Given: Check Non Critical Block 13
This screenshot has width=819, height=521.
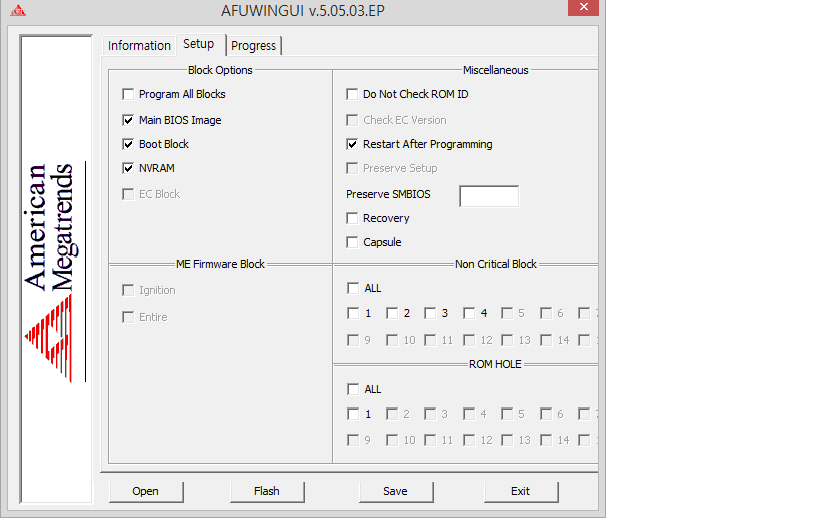Looking at the screenshot, I should click(507, 341).
